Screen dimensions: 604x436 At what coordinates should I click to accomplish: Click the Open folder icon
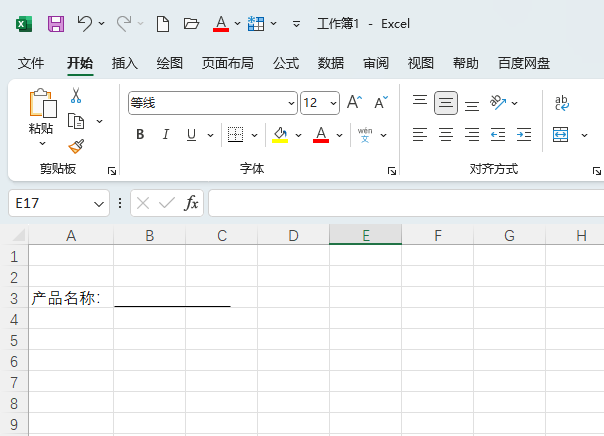click(x=191, y=24)
